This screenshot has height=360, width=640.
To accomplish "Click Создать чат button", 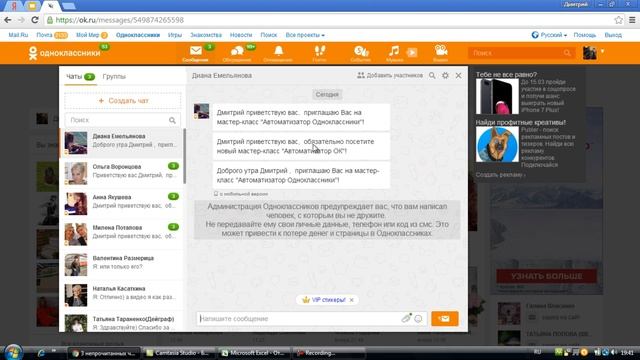I will click(123, 100).
